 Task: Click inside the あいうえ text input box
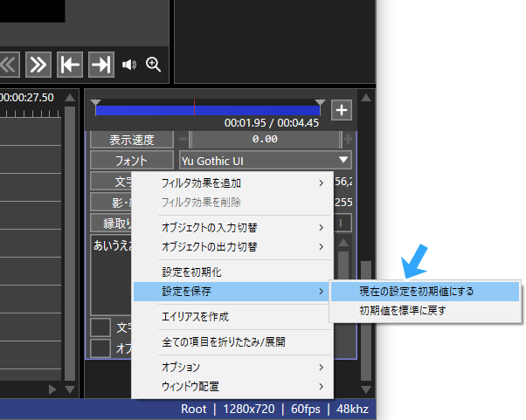(x=111, y=275)
